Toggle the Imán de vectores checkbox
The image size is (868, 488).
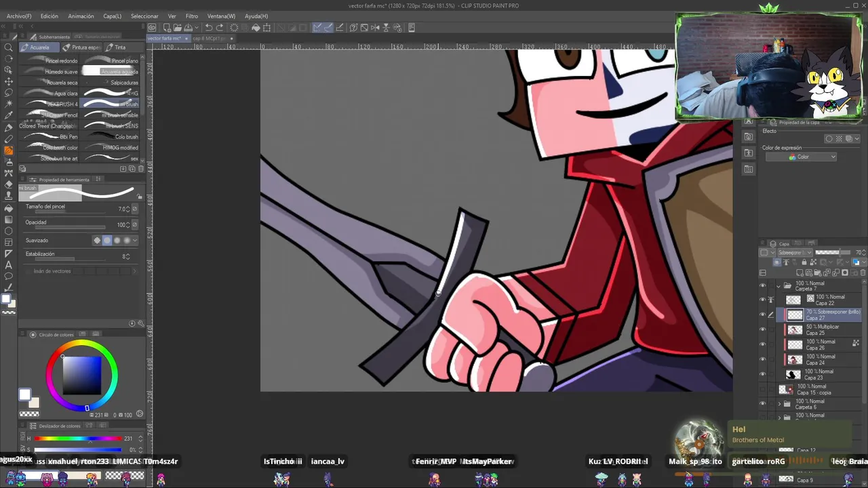pos(29,271)
